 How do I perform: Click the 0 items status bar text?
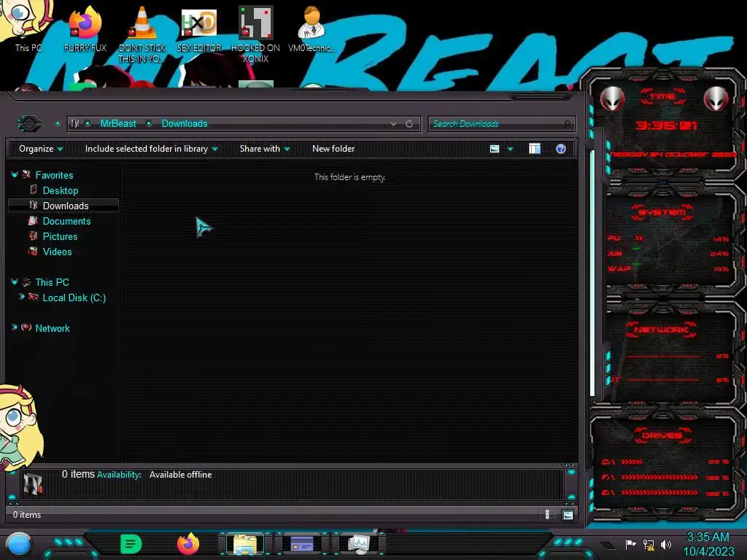[x=27, y=515]
